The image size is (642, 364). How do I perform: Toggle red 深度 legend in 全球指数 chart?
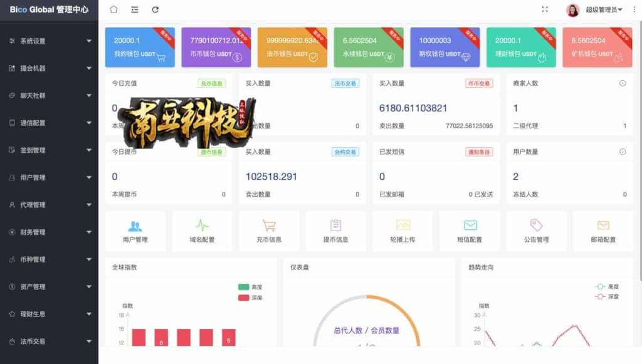(250, 298)
